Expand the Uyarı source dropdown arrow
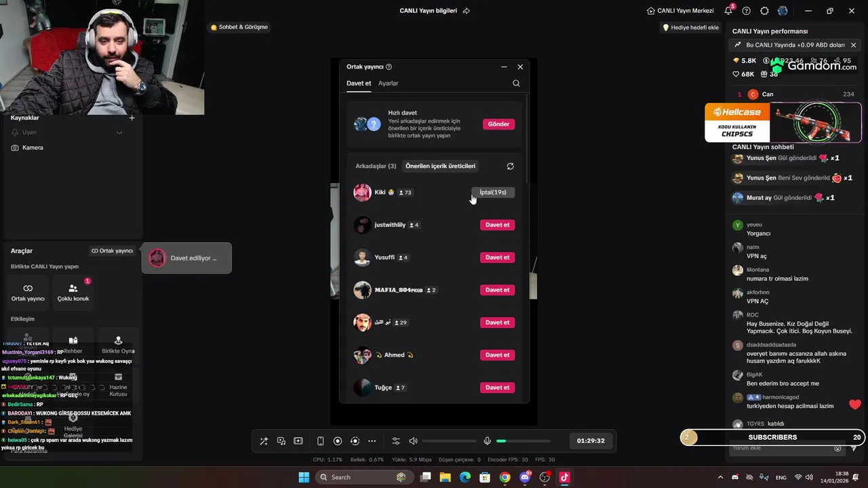This screenshot has height=488, width=868. [119, 133]
